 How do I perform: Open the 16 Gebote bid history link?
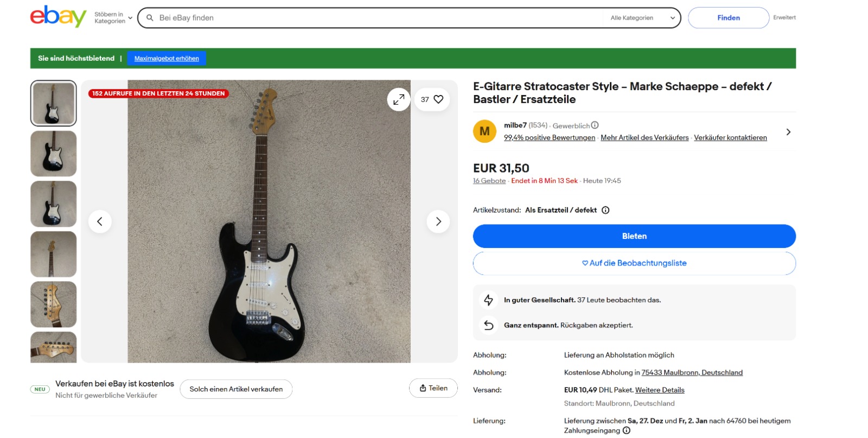tap(489, 181)
